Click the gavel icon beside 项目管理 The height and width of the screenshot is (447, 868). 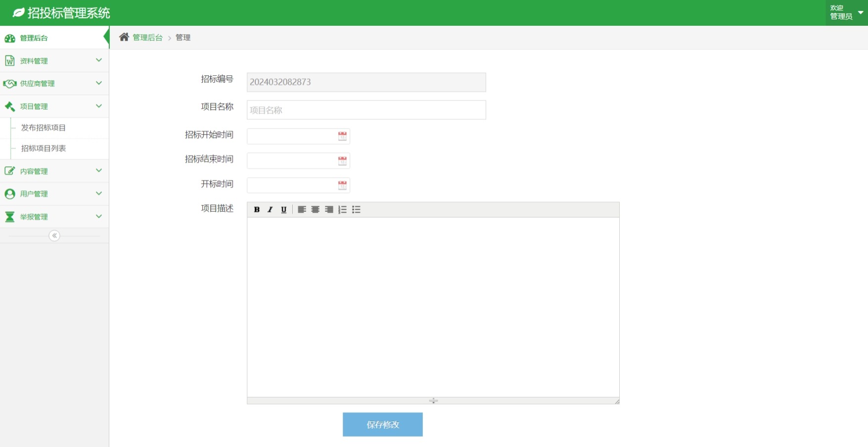point(10,106)
